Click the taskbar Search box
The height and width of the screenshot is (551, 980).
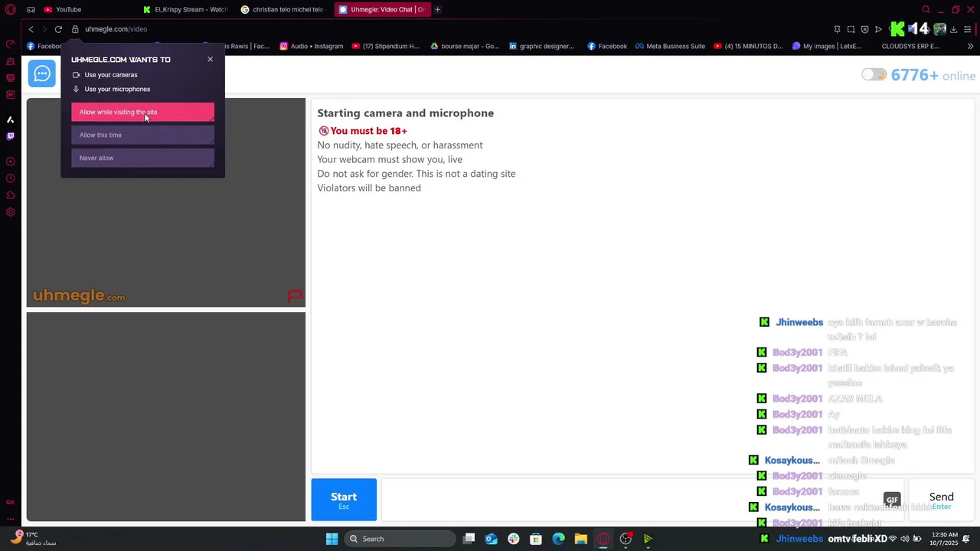(400, 539)
